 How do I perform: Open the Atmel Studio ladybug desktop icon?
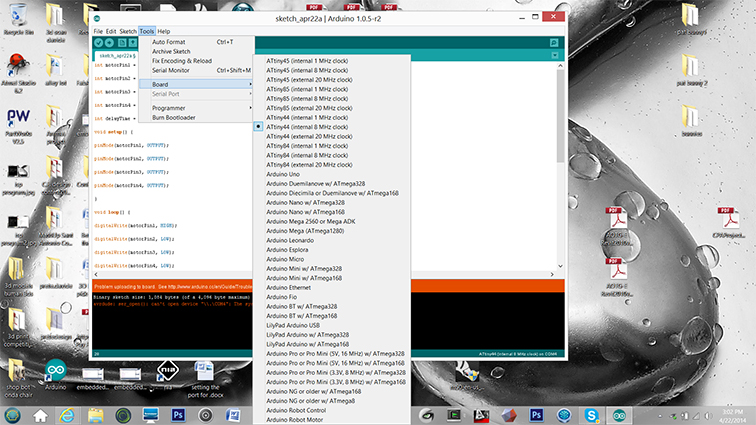(18, 72)
